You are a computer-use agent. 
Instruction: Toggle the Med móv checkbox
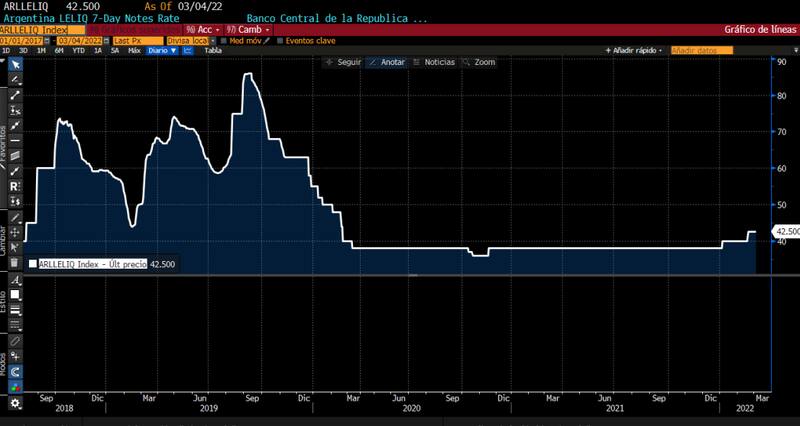(224, 40)
